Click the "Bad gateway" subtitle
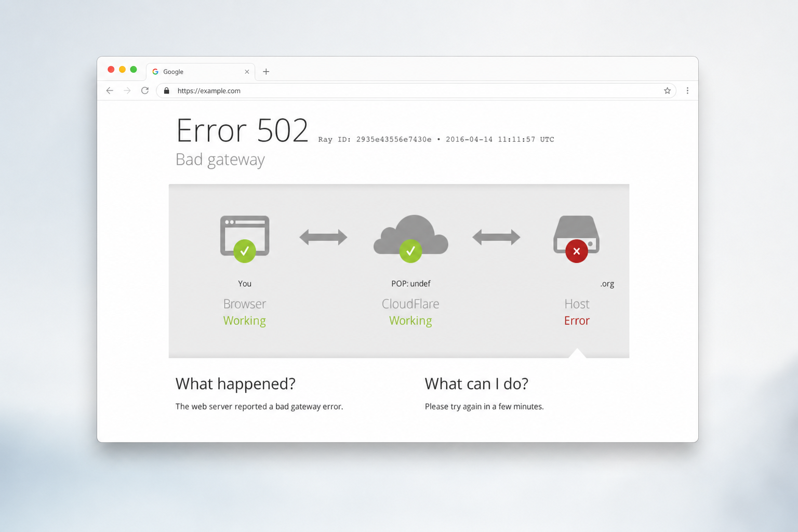Screen dimensions: 798x532 (x=220, y=159)
